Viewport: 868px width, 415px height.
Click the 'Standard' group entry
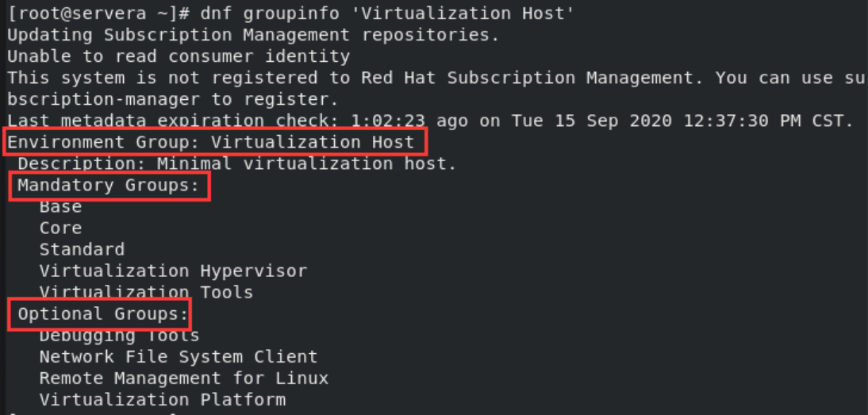click(82, 249)
